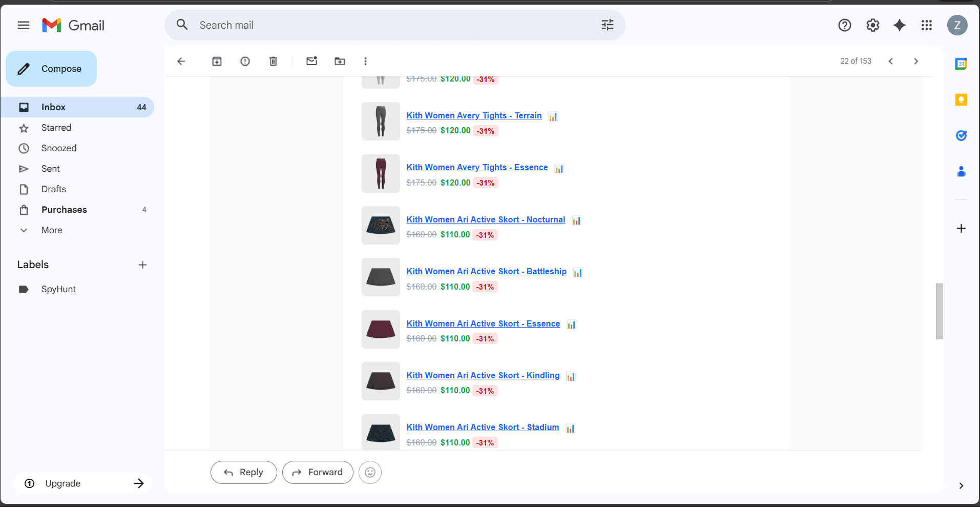Open Google Calendar from the side panel

(x=962, y=64)
